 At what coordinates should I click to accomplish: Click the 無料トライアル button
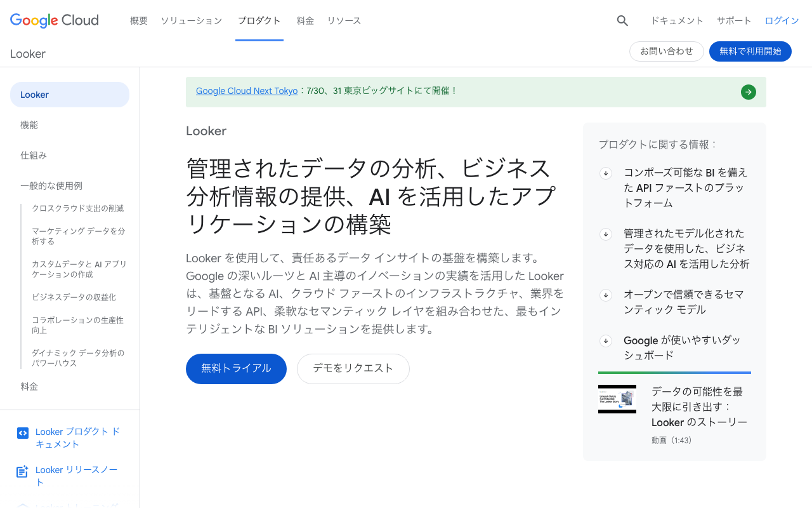point(236,369)
